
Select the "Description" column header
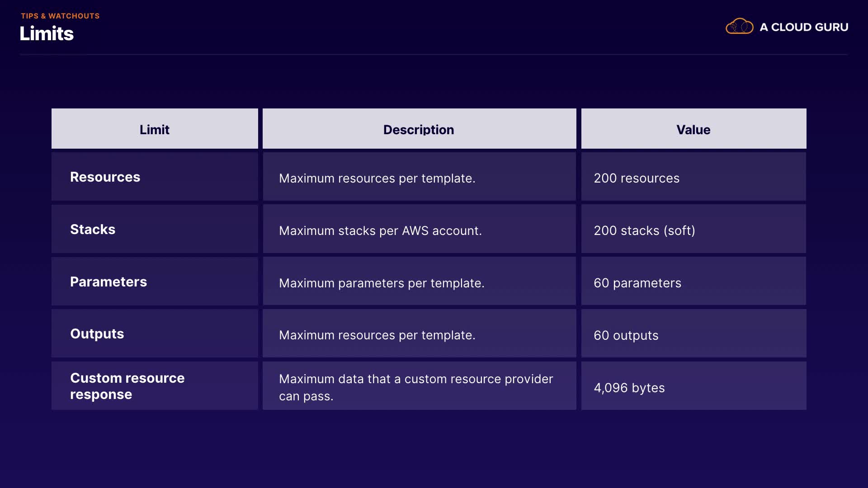419,130
